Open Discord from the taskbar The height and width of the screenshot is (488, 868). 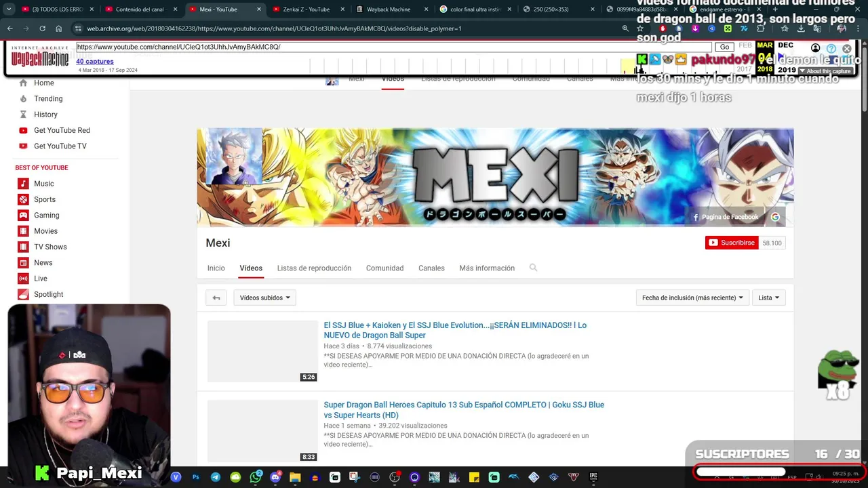click(275, 477)
